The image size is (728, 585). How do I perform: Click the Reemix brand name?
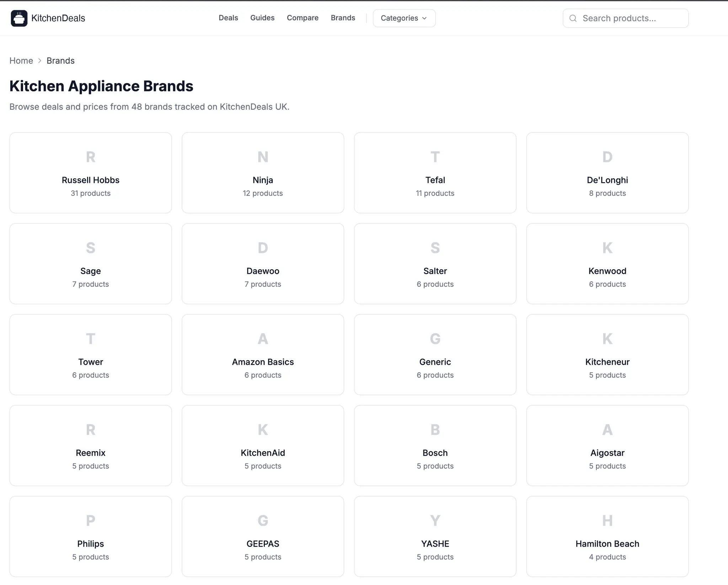click(91, 453)
